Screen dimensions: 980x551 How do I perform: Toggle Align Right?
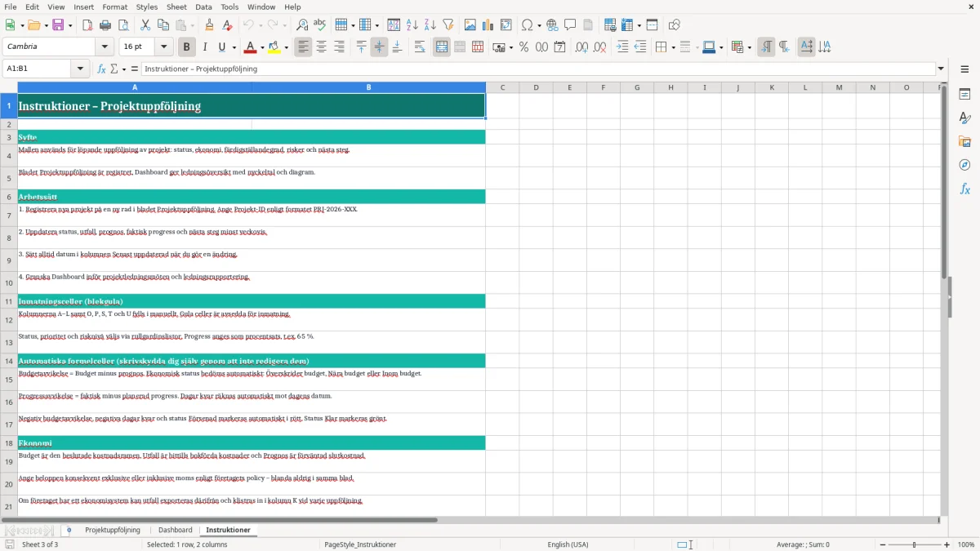click(x=339, y=47)
